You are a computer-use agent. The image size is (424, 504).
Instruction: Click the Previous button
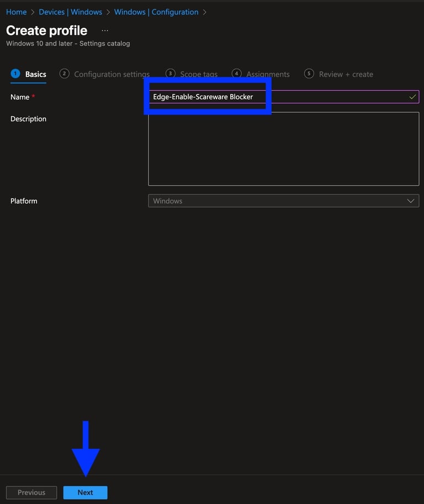[x=31, y=492]
